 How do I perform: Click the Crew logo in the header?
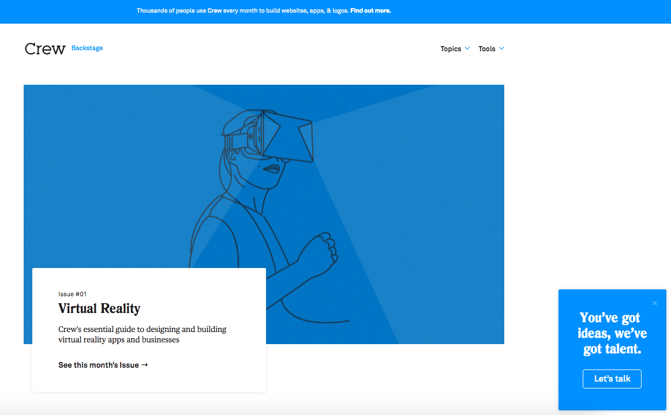(45, 49)
